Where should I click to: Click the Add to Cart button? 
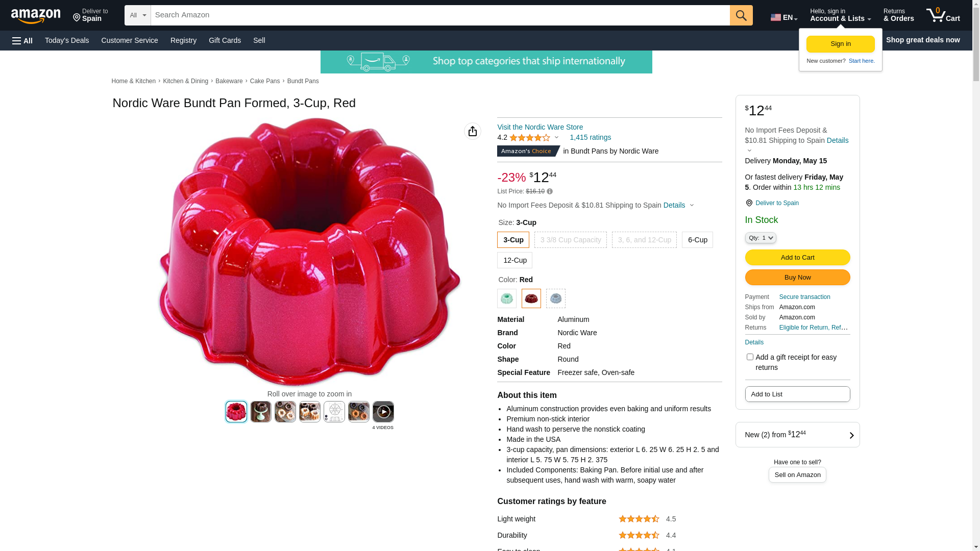point(797,258)
